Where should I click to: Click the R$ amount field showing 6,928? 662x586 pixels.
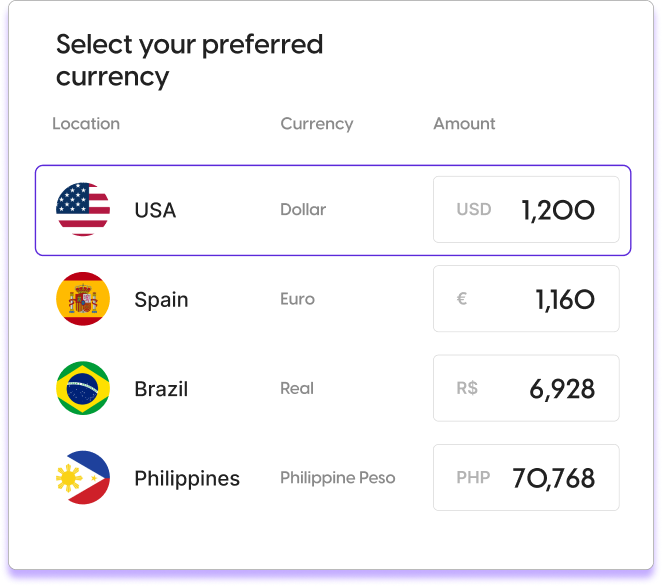pos(526,388)
